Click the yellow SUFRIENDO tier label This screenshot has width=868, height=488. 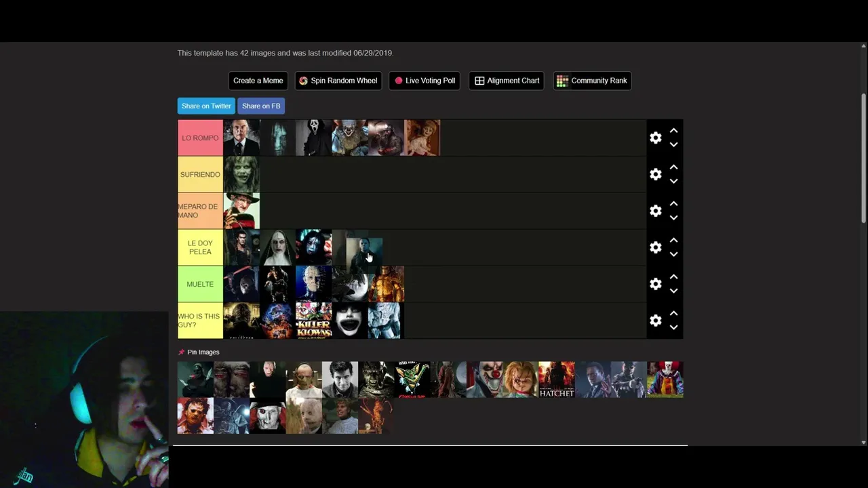[200, 174]
